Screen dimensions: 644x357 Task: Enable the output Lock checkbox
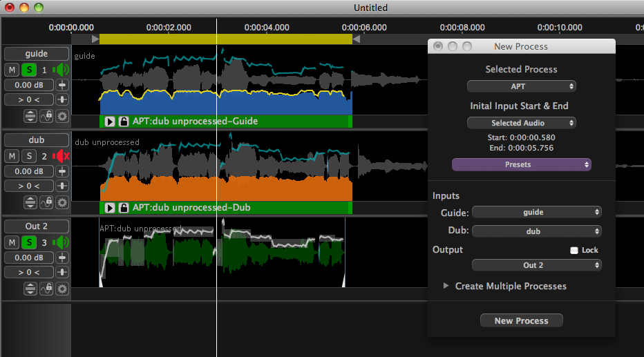click(x=574, y=250)
